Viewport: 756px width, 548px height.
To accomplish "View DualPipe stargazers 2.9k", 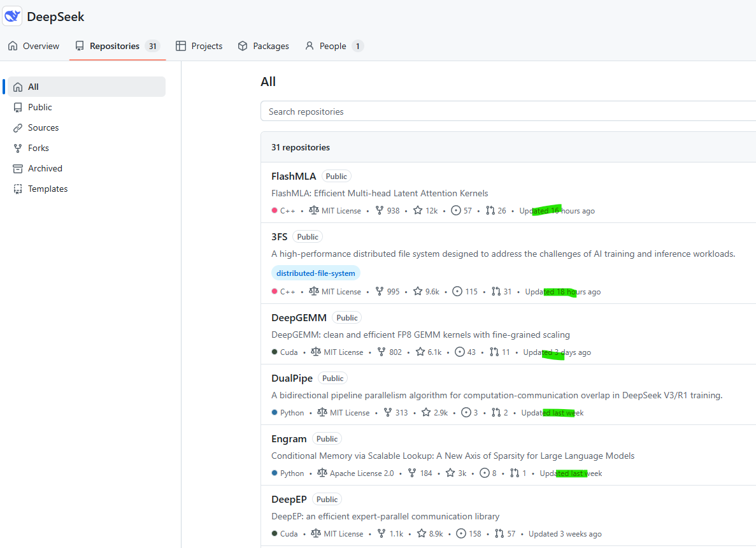I will point(435,413).
